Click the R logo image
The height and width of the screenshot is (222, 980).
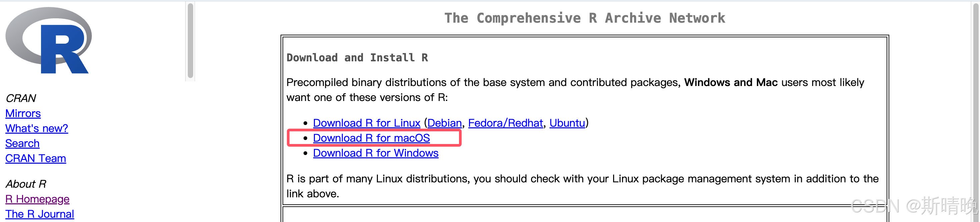(49, 40)
